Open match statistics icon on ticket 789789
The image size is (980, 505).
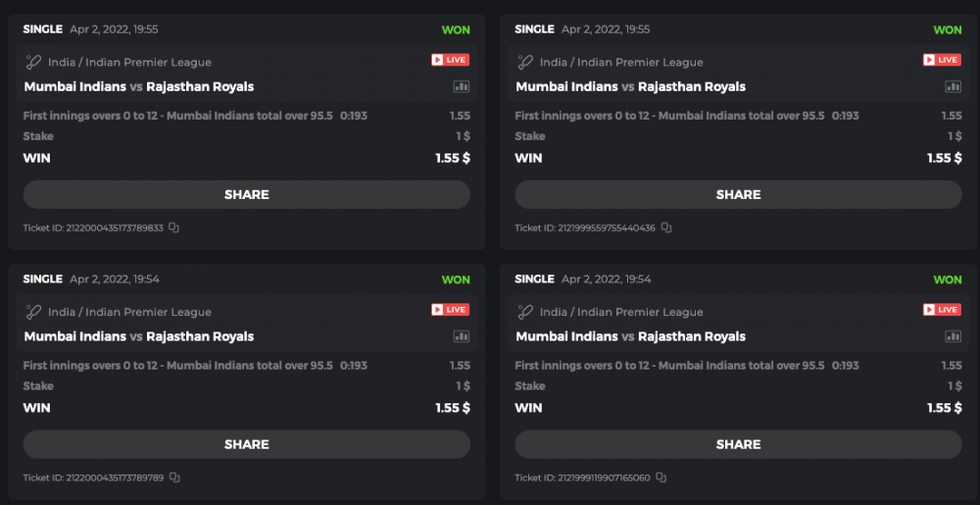[461, 336]
